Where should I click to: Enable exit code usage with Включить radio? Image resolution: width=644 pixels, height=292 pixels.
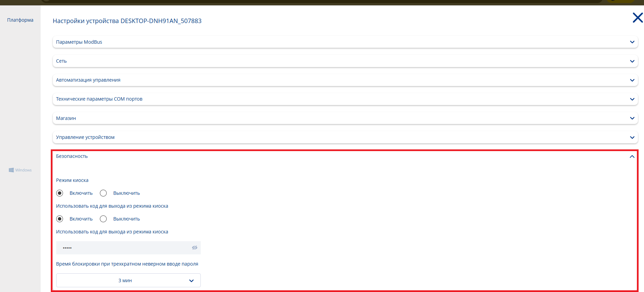tap(60, 219)
